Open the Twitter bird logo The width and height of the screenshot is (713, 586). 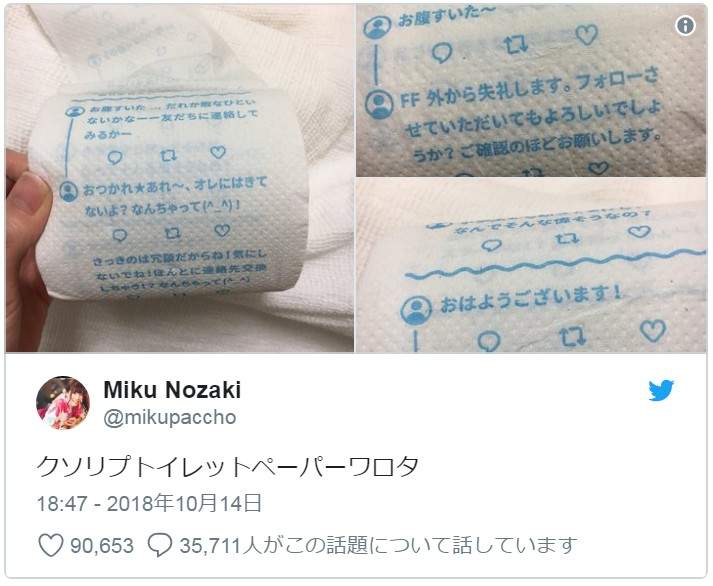[661, 390]
